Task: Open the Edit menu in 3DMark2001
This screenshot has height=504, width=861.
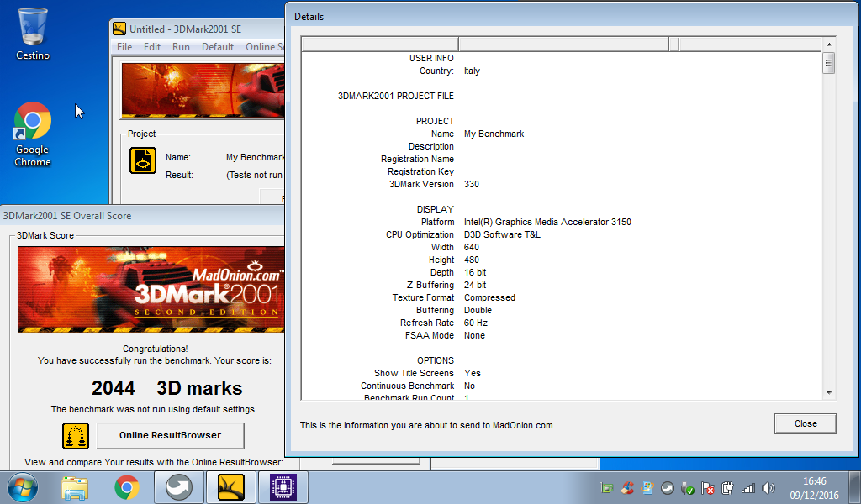Action: (x=152, y=46)
